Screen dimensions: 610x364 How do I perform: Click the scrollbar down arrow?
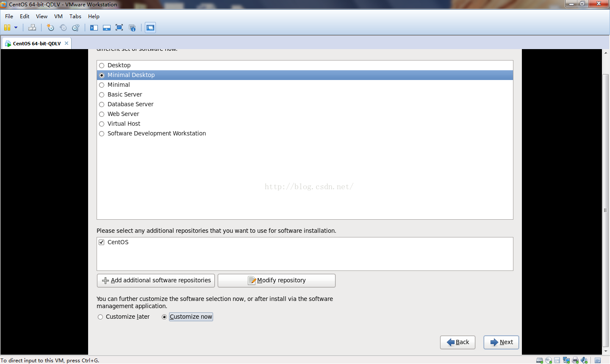[606, 351]
